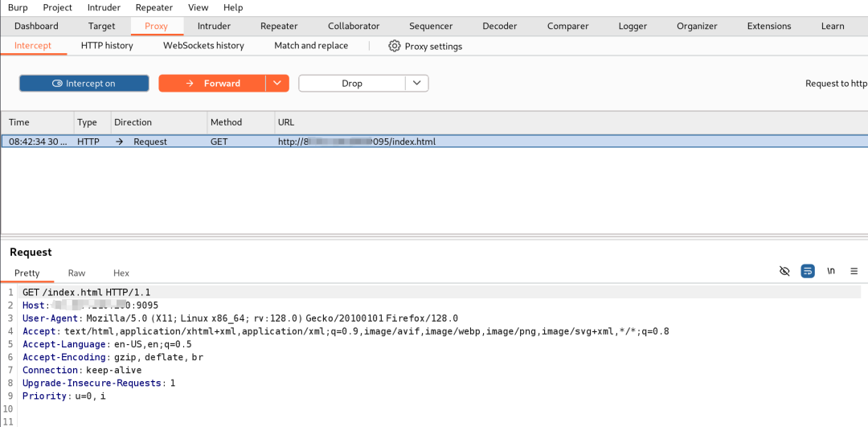The height and width of the screenshot is (427, 868).
Task: Open the Burp menu
Action: (x=18, y=8)
